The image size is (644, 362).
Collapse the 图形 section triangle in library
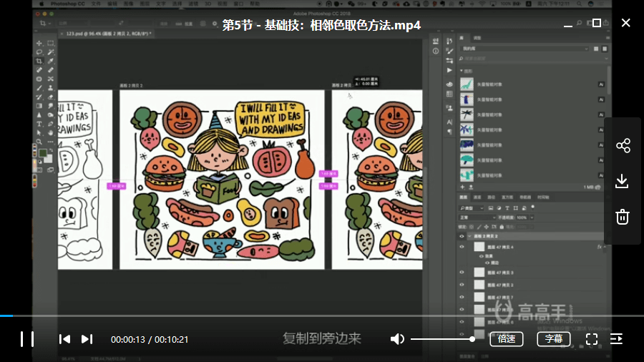tap(462, 71)
